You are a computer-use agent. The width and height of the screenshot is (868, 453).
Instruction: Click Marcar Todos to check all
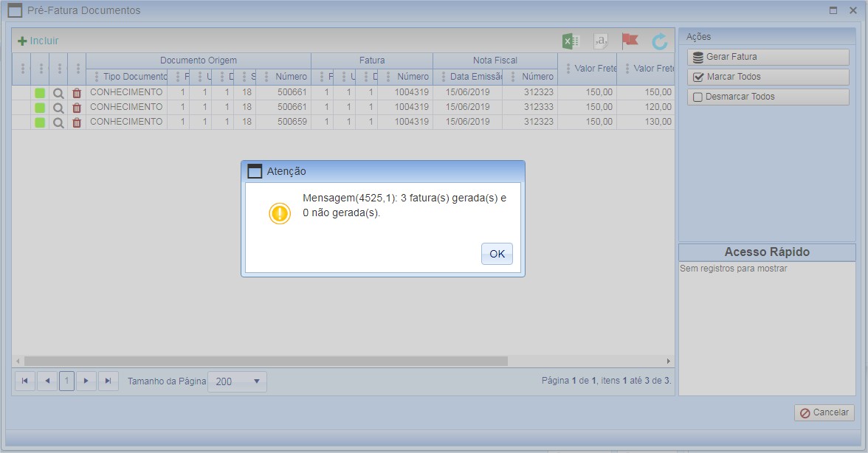click(x=768, y=77)
